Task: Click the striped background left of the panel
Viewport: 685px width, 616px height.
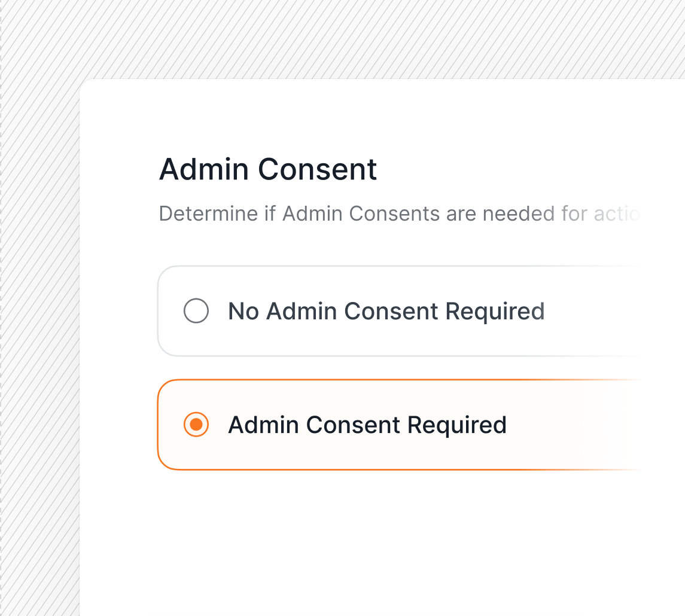Action: click(x=39, y=349)
